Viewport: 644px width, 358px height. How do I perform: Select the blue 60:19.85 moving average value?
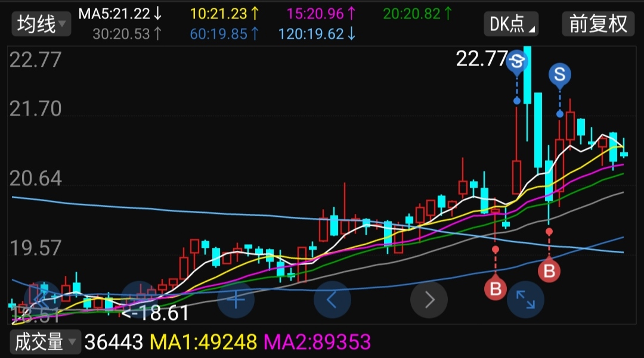[x=225, y=33]
